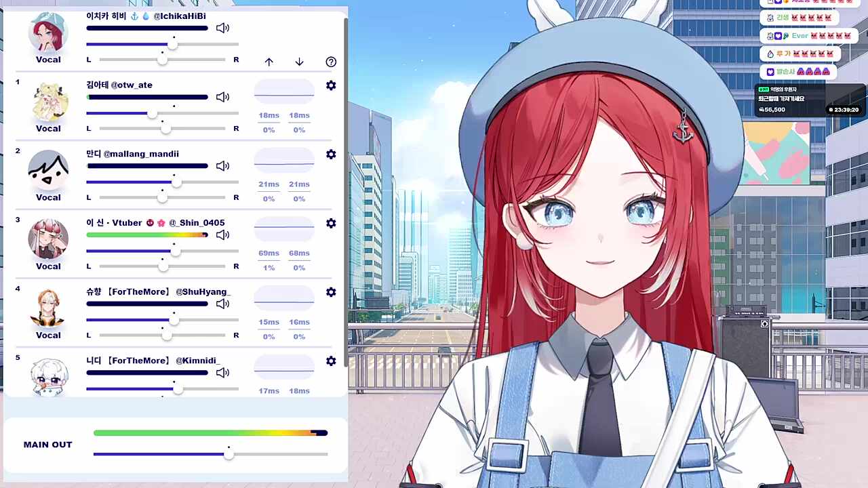This screenshot has height=488, width=868.
Task: Click the 김아테 latency graph box
Action: click(x=284, y=91)
